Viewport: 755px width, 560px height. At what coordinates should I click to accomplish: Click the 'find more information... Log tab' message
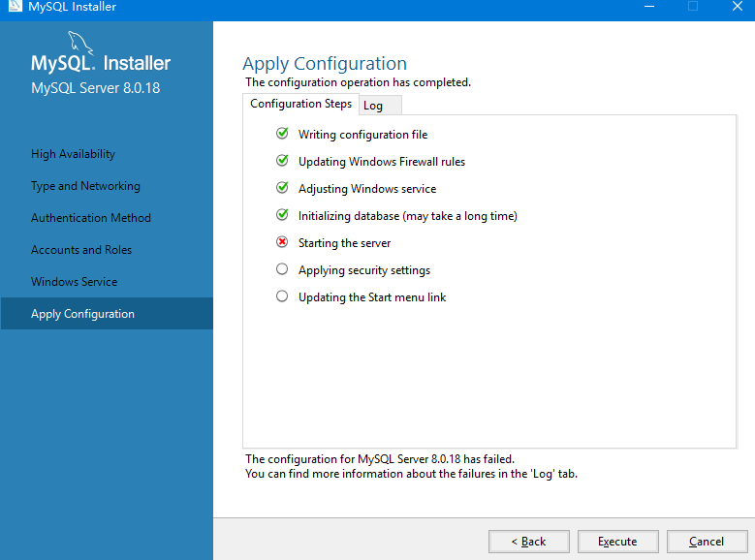[x=411, y=474]
